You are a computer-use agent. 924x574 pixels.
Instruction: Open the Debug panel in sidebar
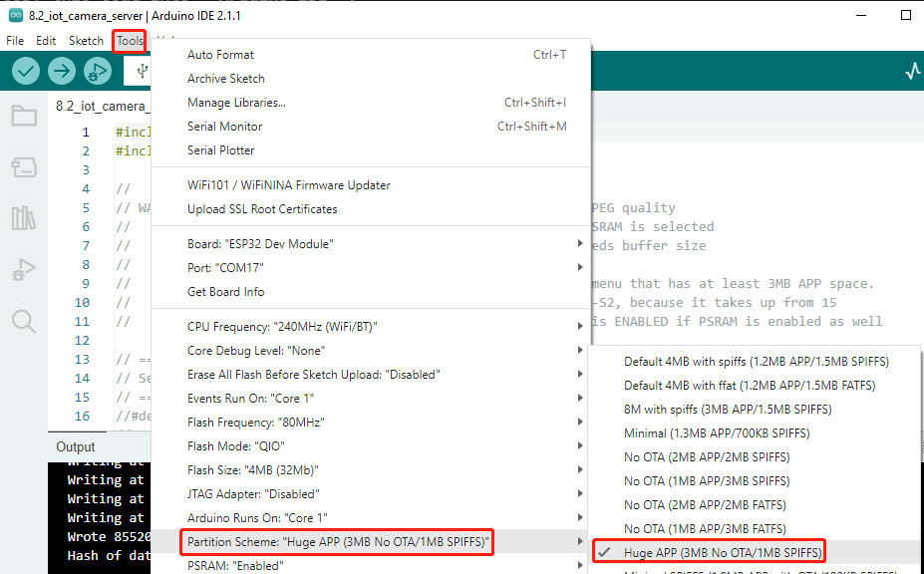[x=24, y=270]
